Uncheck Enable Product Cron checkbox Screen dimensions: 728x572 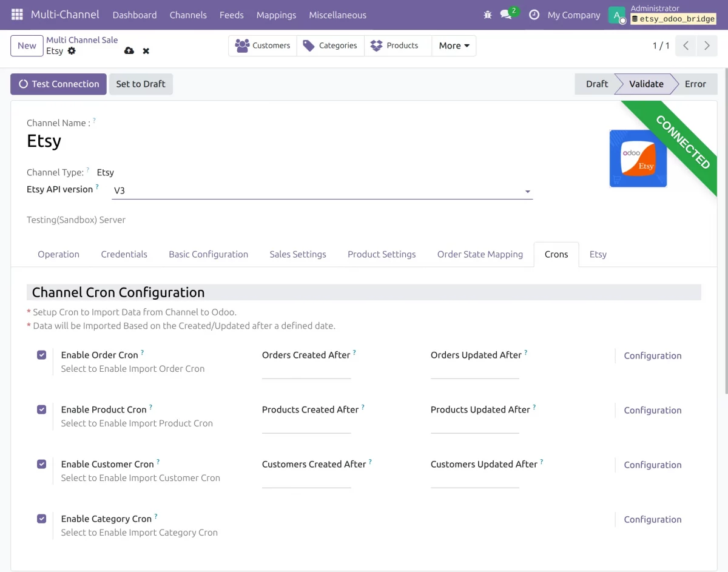[x=41, y=409]
